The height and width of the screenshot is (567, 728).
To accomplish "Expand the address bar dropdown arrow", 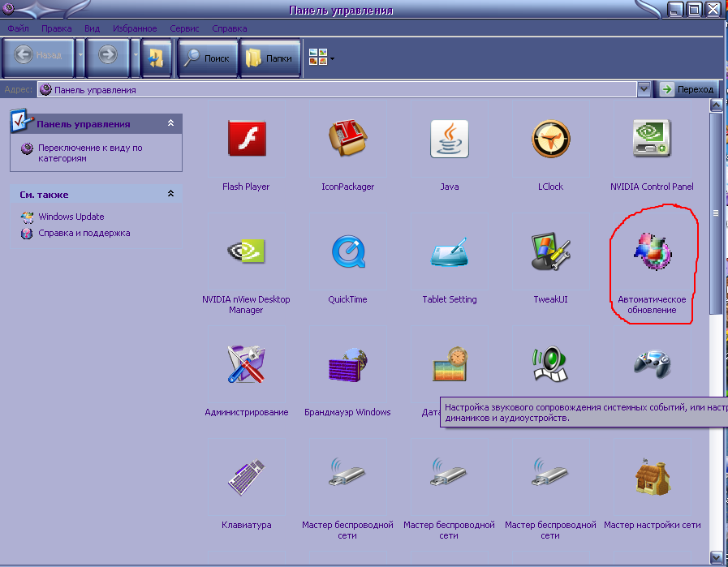I will point(644,89).
